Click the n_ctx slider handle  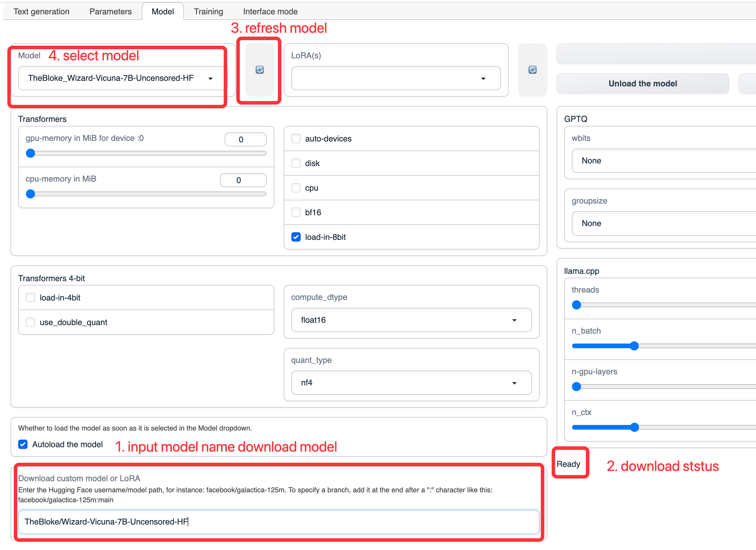634,427
